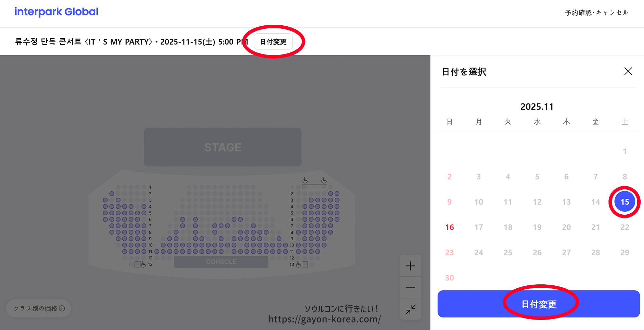Click the top-left wheelchair seat icon above right section
Screen dimensions: 644x330
pos(305,180)
